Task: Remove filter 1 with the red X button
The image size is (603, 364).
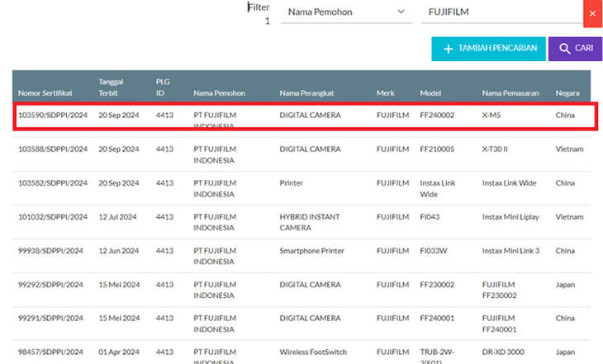Action: [592, 13]
